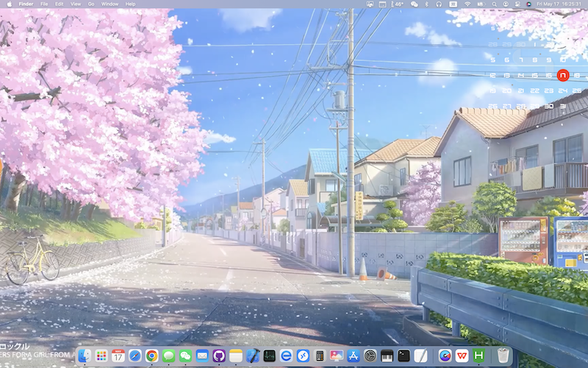
Task: Launch Google Chrome from the Dock
Action: click(152, 355)
